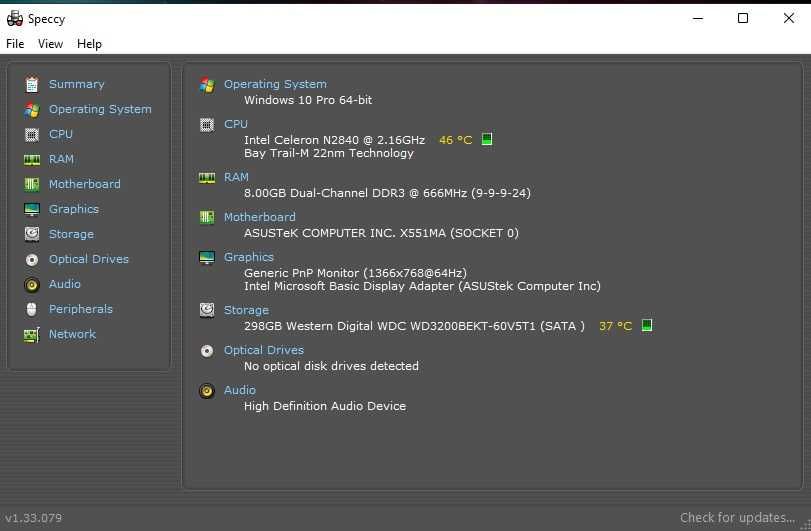This screenshot has height=531, width=811.
Task: Click the Audio heading link in summary
Action: point(239,390)
